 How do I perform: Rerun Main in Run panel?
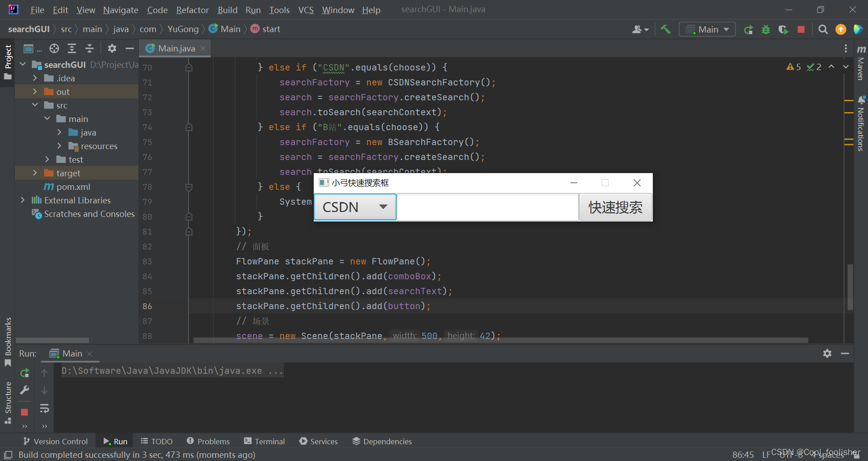25,373
